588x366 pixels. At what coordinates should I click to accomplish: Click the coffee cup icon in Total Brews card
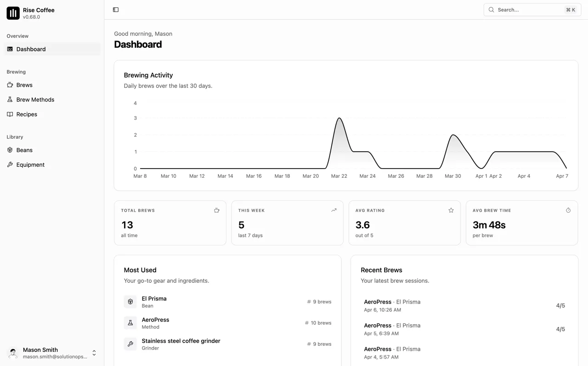(x=216, y=210)
